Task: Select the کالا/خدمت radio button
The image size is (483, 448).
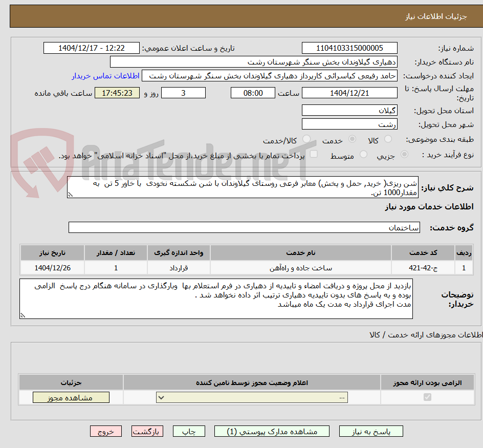Action: click(x=306, y=139)
